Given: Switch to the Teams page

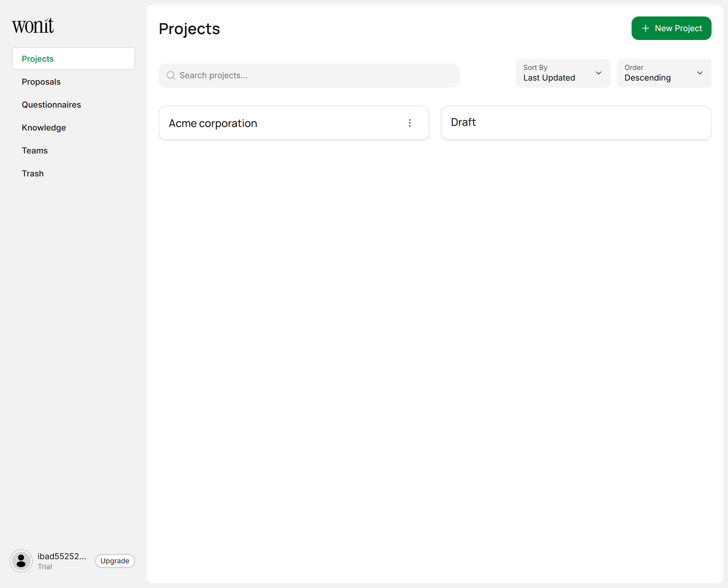Looking at the screenshot, I should coord(35,151).
